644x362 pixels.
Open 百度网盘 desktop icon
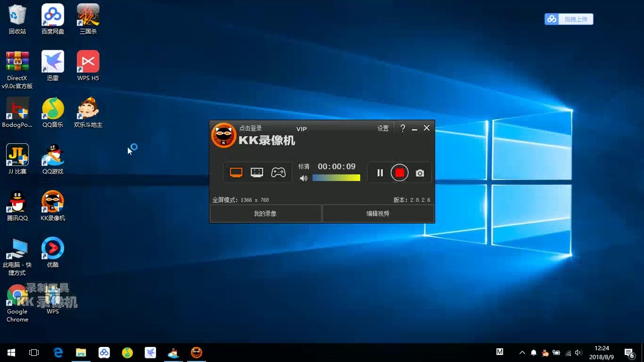click(53, 20)
